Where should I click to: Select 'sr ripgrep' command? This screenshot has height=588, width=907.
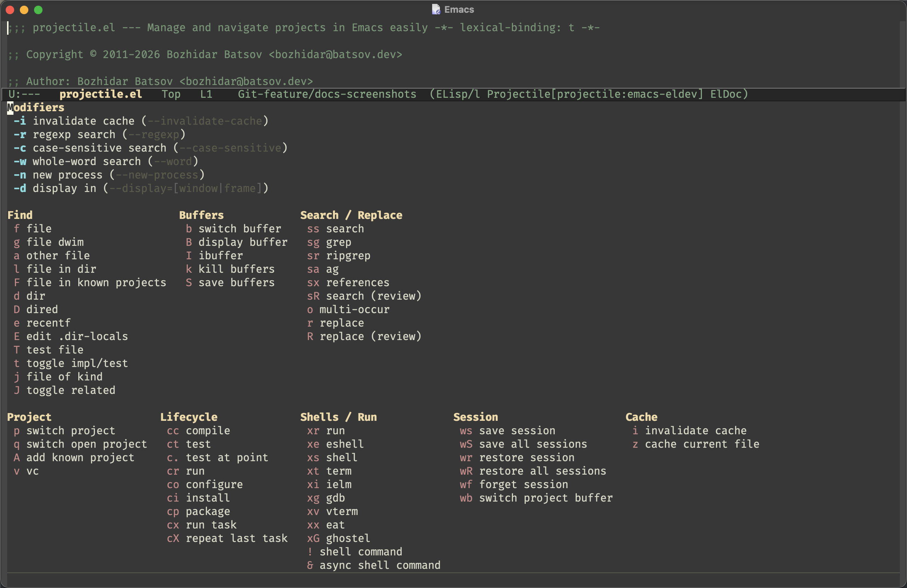click(x=339, y=256)
